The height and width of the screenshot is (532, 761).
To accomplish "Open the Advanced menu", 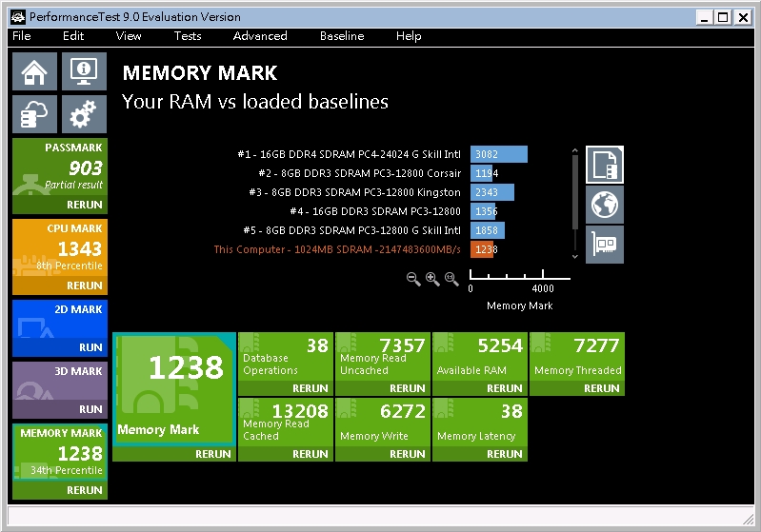I will pos(260,36).
